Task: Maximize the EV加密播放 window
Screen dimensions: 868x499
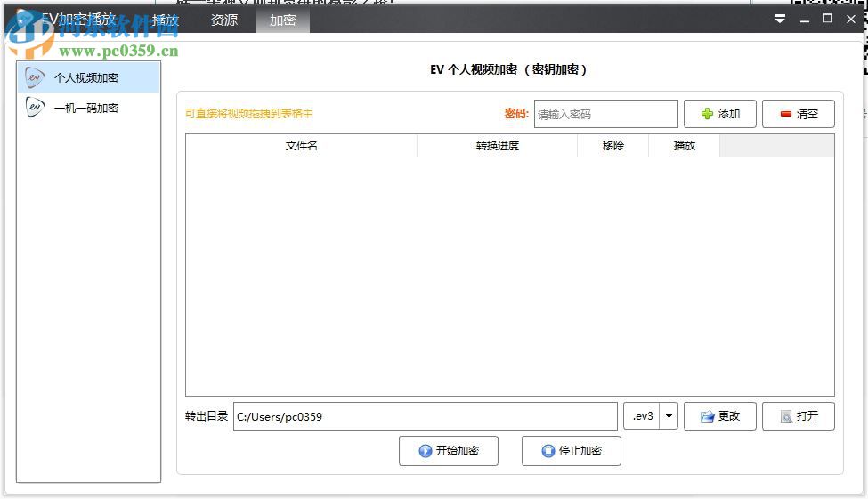Action: 828,19
